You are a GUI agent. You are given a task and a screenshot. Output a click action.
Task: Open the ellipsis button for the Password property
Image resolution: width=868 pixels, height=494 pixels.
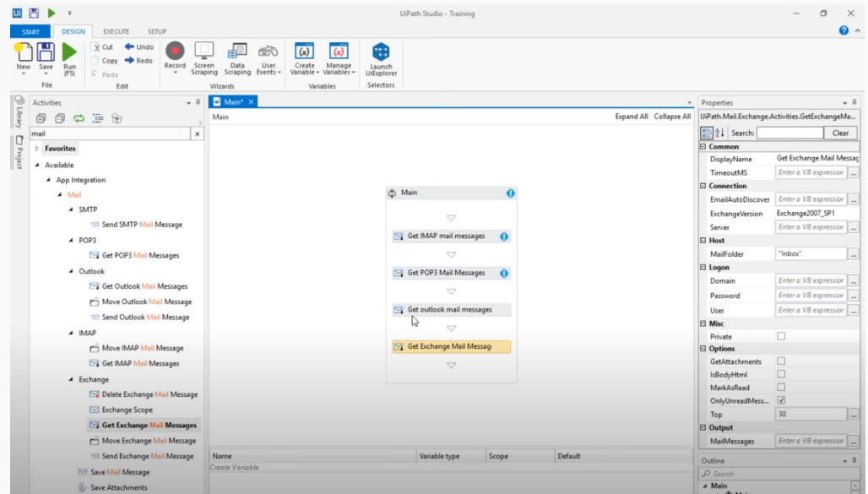point(854,296)
